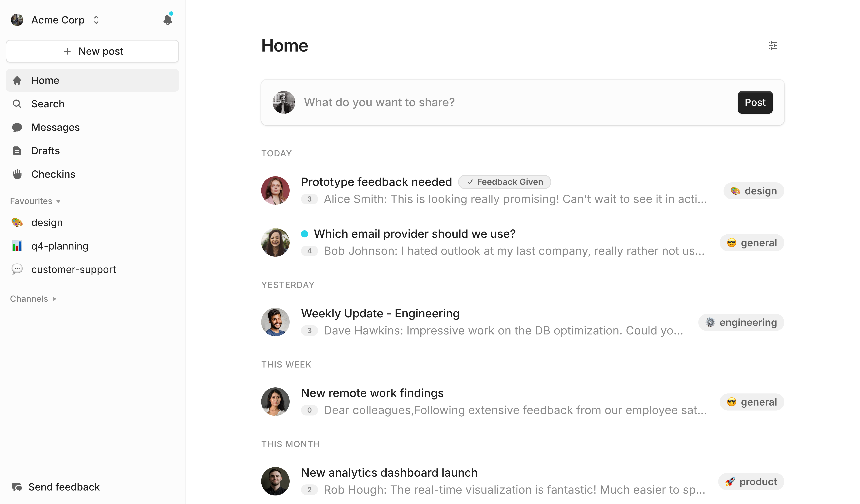Screen dimensions: 860x504
Task: Open the q4-planning channel
Action: tap(60, 246)
